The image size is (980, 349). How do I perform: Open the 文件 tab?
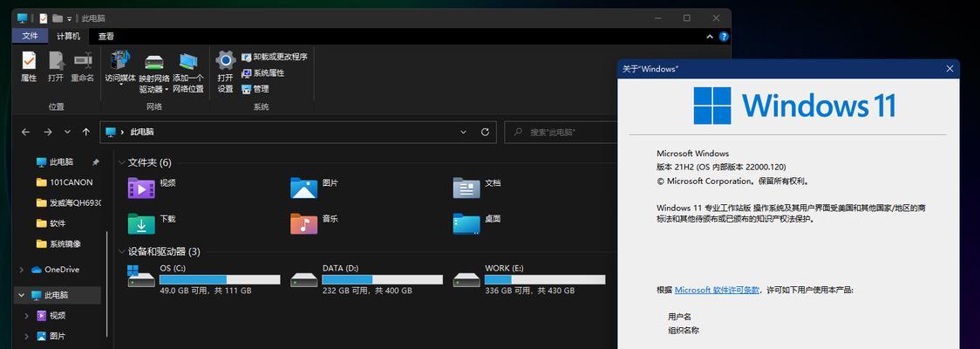pos(30,37)
